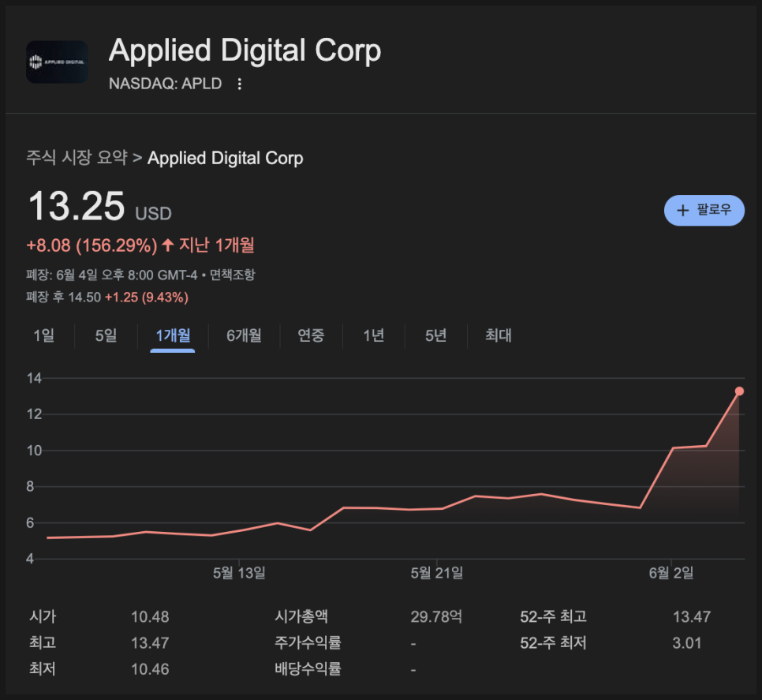Select the 1개월 range tab
The image size is (762, 700).
coord(173,335)
